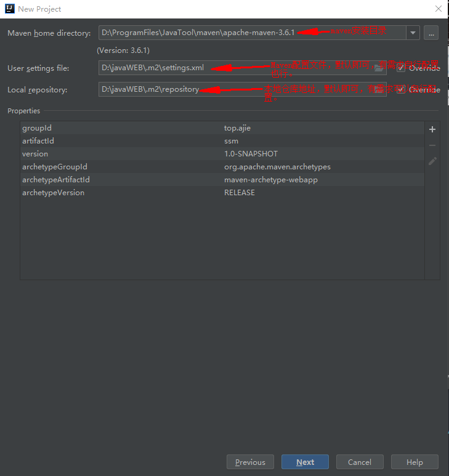Click the IntelliJ IDEA logo in title bar
Screen dimensions: 449x476
[x=10, y=9]
